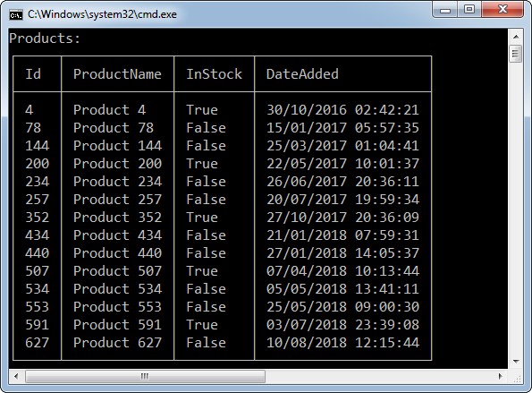Click the horizontal scrollbar thumb
This screenshot has height=393, width=532.
click(x=145, y=376)
